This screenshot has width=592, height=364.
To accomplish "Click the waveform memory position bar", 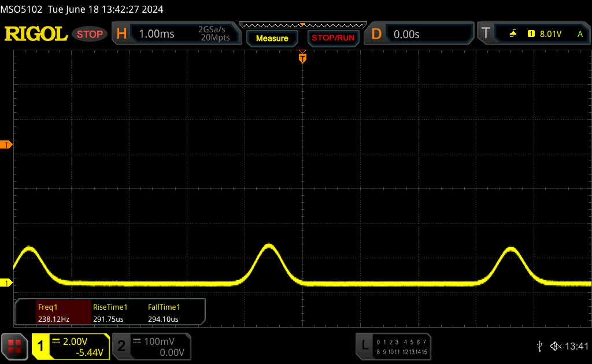I will [x=303, y=25].
